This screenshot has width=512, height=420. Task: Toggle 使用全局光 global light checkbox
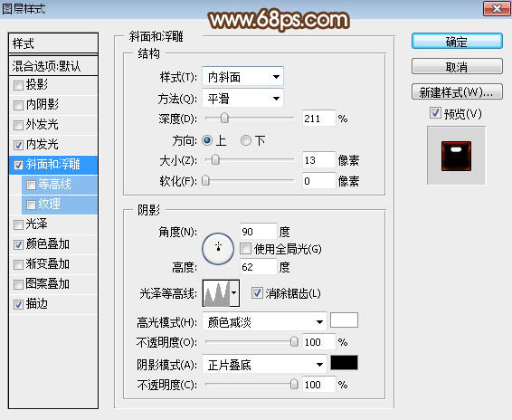tap(245, 249)
